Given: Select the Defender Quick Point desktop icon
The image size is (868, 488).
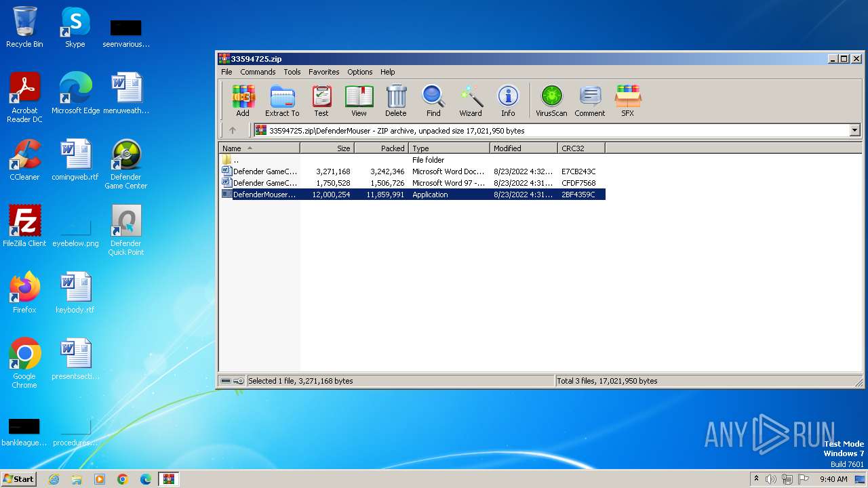Looking at the screenshot, I should coord(126,230).
